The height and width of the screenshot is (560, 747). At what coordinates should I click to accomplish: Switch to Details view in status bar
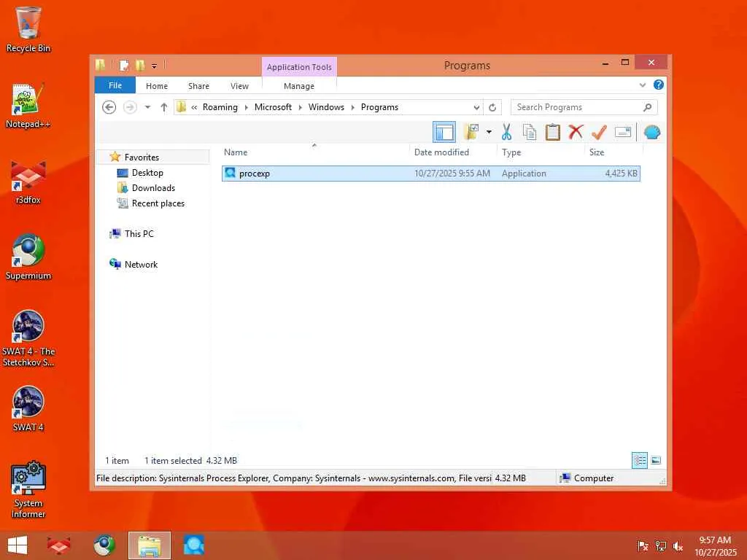[x=639, y=461]
